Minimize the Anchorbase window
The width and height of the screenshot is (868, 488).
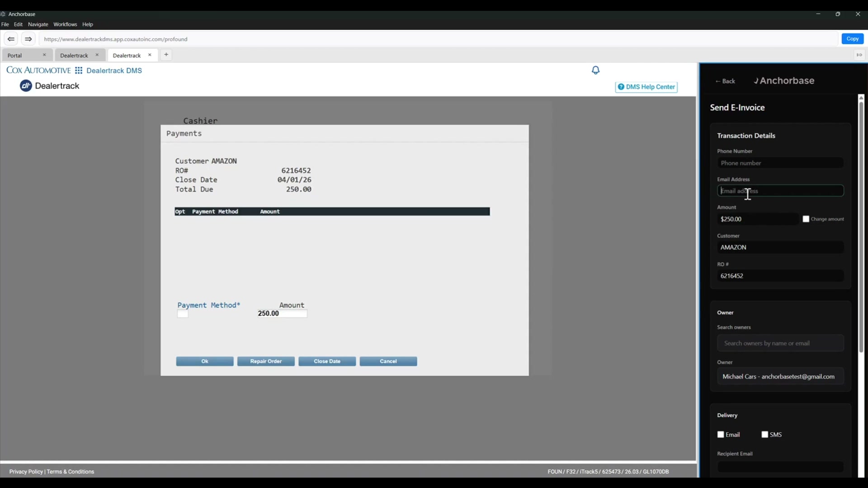(818, 14)
